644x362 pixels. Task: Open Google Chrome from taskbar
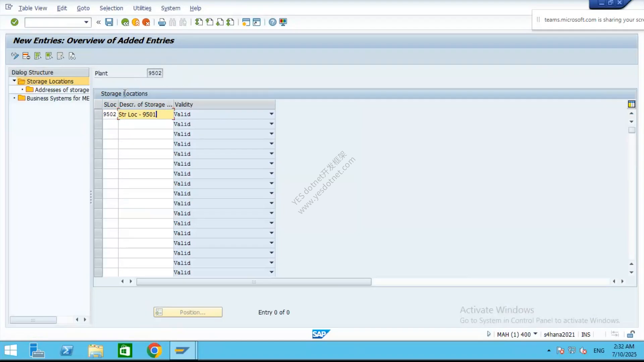pyautogui.click(x=154, y=351)
